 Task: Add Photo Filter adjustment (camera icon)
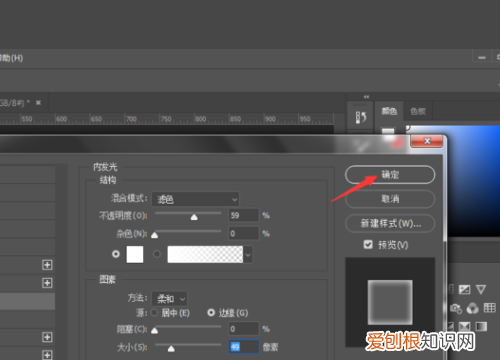pos(456,308)
